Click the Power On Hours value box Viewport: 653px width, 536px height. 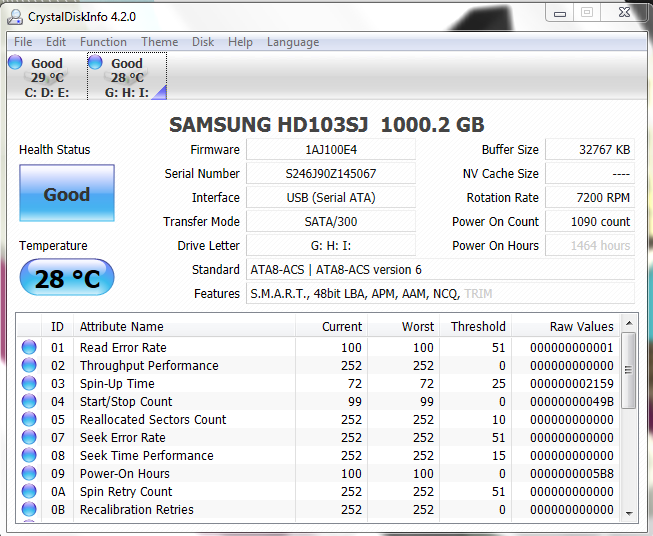[590, 245]
